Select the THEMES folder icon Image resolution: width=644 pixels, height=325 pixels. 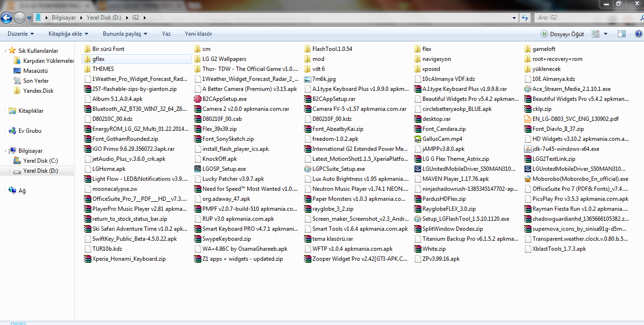click(87, 69)
